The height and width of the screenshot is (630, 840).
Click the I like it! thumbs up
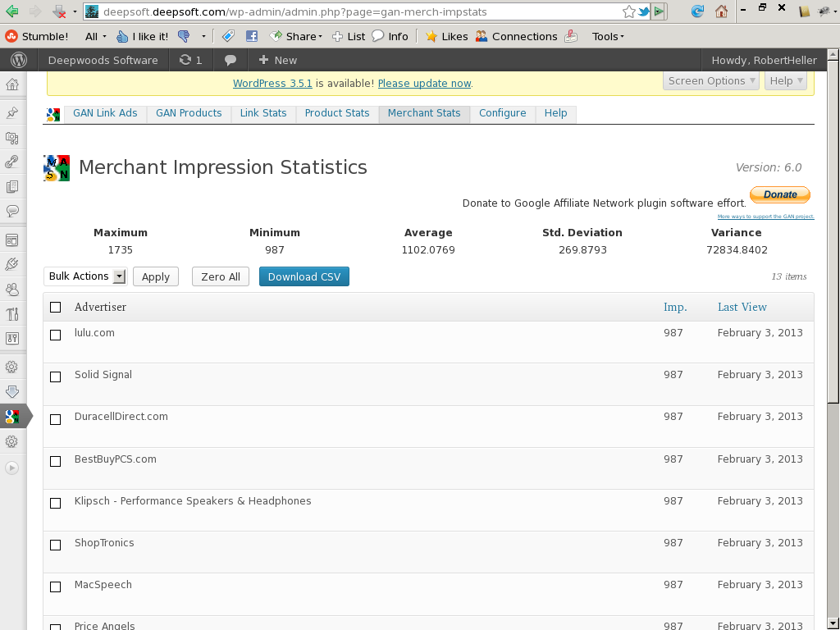pyautogui.click(x=143, y=36)
